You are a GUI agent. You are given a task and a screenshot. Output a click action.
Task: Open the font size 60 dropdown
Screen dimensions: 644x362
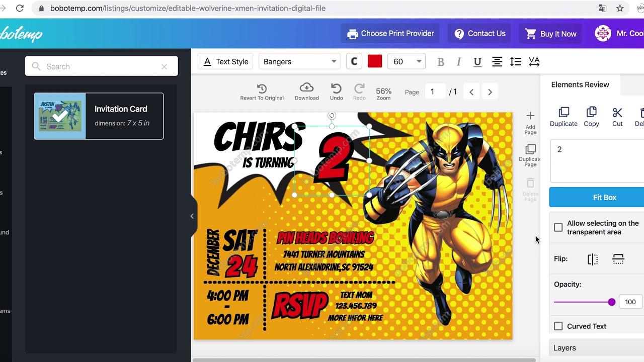[x=407, y=61]
